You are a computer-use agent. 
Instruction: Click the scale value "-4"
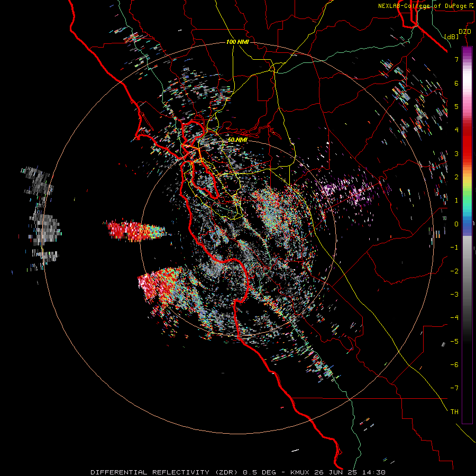[454, 318]
